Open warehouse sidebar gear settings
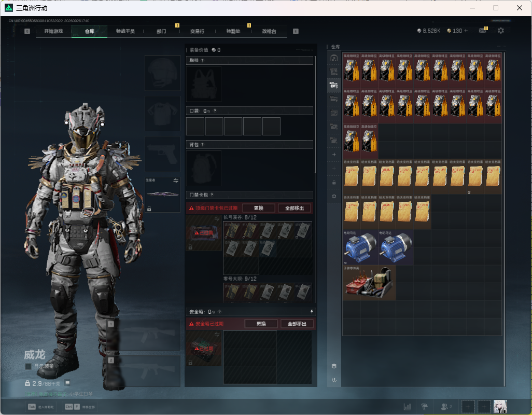 (334, 196)
